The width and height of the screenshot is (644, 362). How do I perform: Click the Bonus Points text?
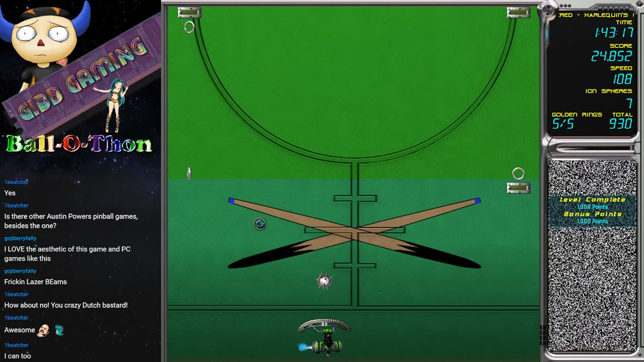(x=592, y=214)
